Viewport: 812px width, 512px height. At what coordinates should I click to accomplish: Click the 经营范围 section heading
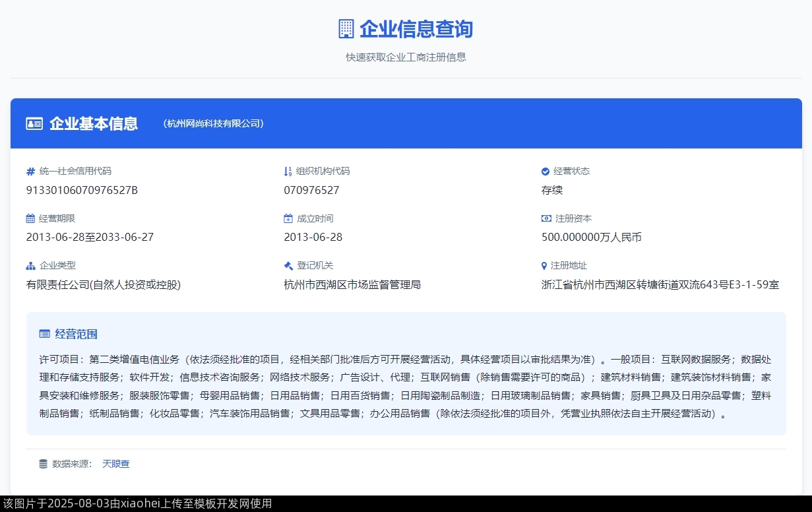pos(77,334)
